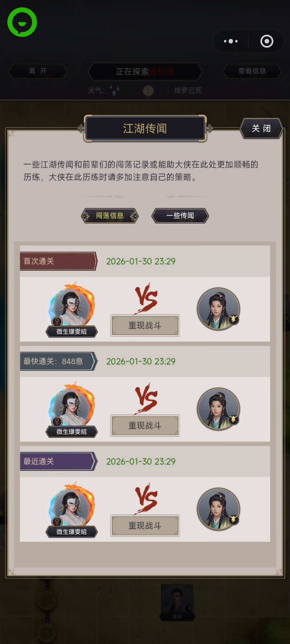This screenshot has height=644, width=290.
Task: Click the yellow exclamation warning icon
Action: point(148,91)
